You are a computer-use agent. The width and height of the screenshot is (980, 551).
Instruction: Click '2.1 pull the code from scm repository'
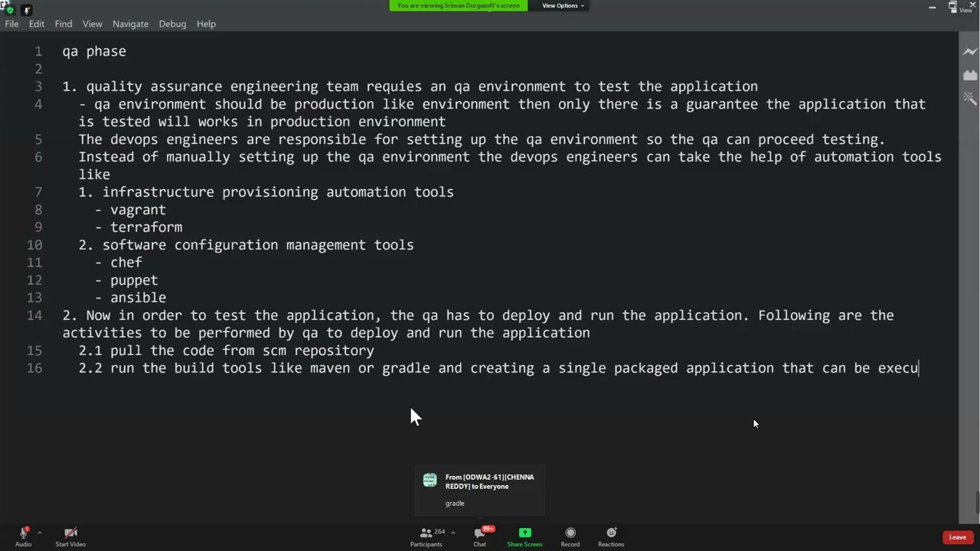tap(226, 350)
